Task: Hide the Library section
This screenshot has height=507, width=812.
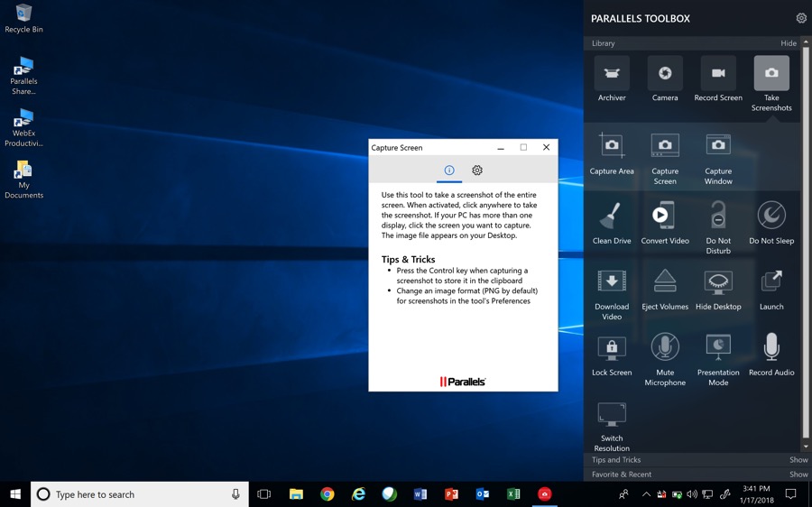Action: point(789,43)
